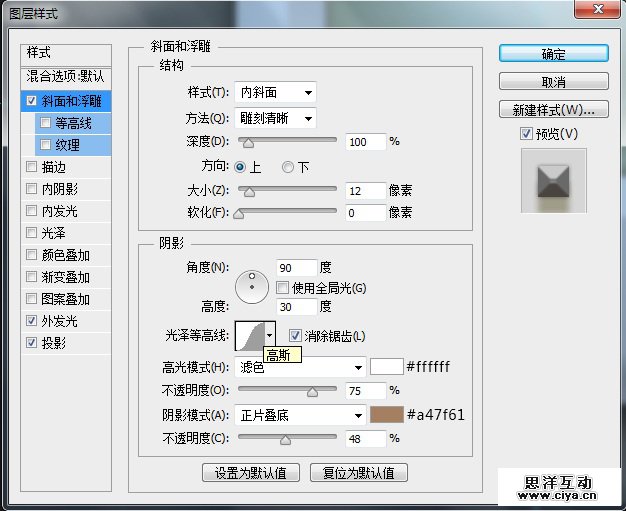The height and width of the screenshot is (511, 626).
Task: Click the 取消 button
Action: click(554, 82)
